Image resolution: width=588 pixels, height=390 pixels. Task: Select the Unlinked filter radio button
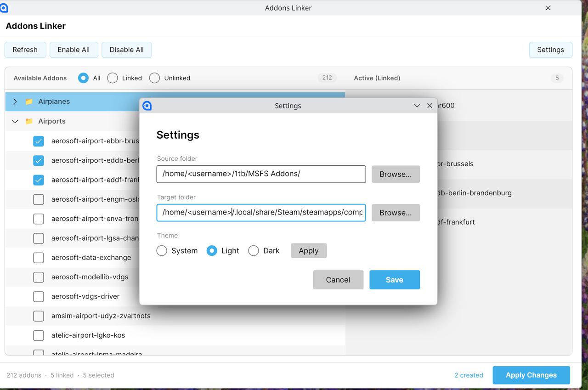pyautogui.click(x=154, y=78)
